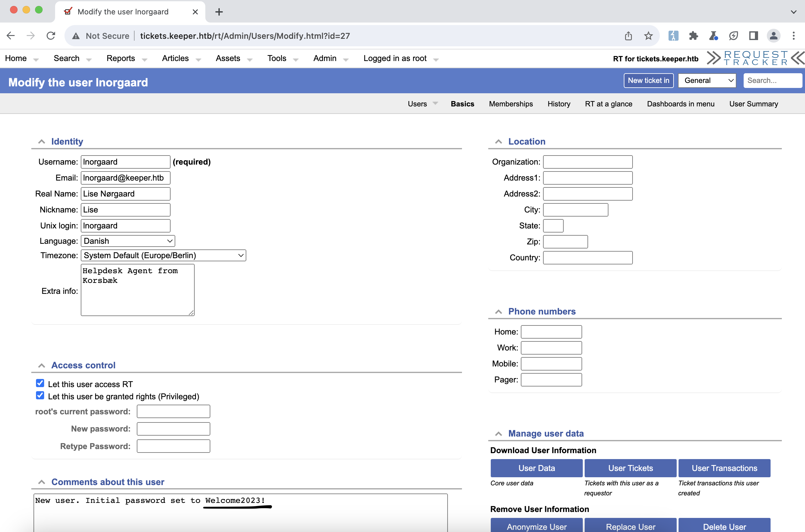805x532 pixels.
Task: Download User Tickets
Action: (x=630, y=468)
